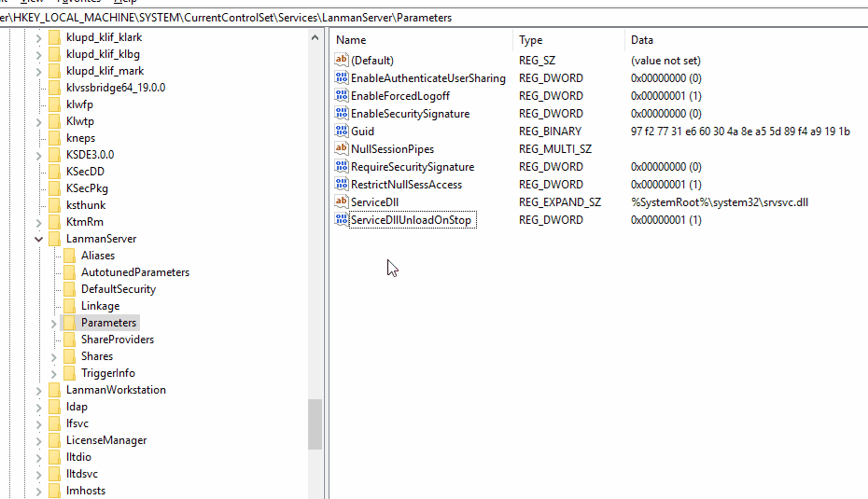The width and height of the screenshot is (868, 499).
Task: Expand the TriggerInfo subkey arrow
Action: pyautogui.click(x=54, y=373)
